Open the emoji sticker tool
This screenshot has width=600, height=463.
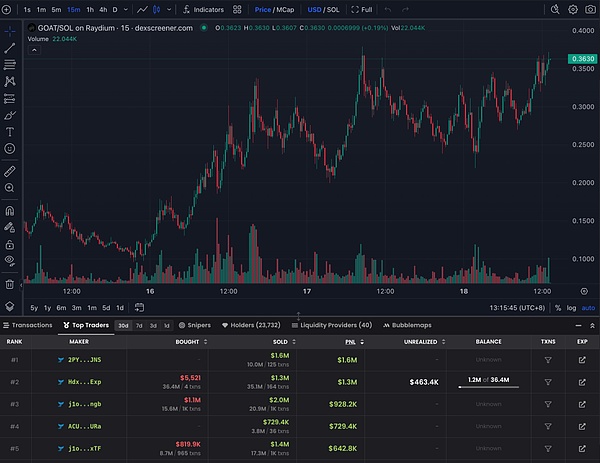(10, 148)
